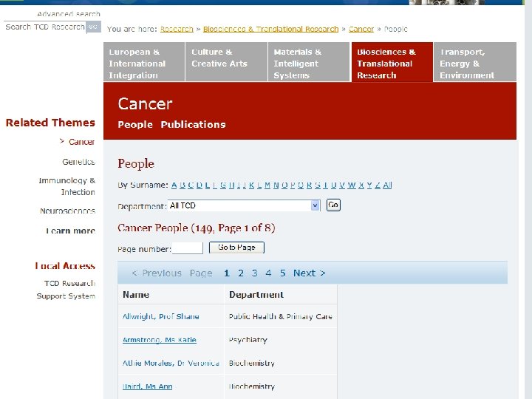Open Biosciences & Translational Research breadcrumb
The width and height of the screenshot is (532, 399).
pos(270,29)
